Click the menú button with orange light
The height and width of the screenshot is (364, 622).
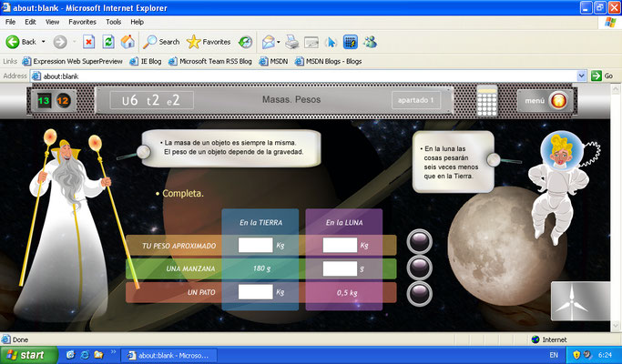point(546,101)
